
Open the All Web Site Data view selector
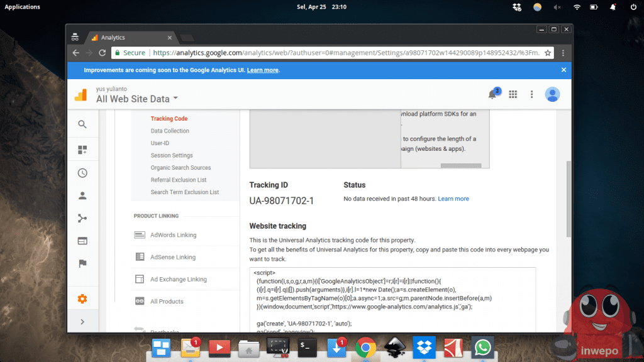pyautogui.click(x=136, y=99)
